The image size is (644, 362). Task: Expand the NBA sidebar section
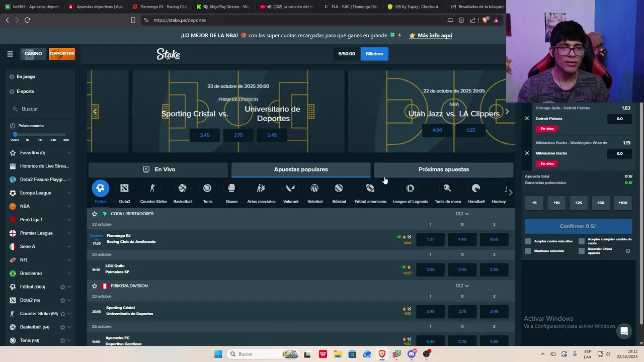tap(69, 206)
